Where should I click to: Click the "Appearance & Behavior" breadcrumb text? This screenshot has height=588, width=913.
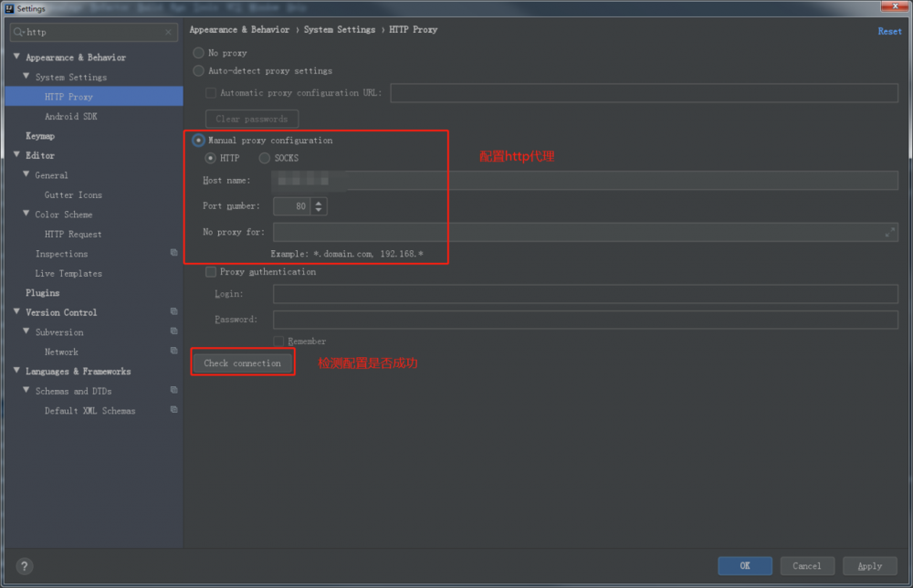click(239, 30)
